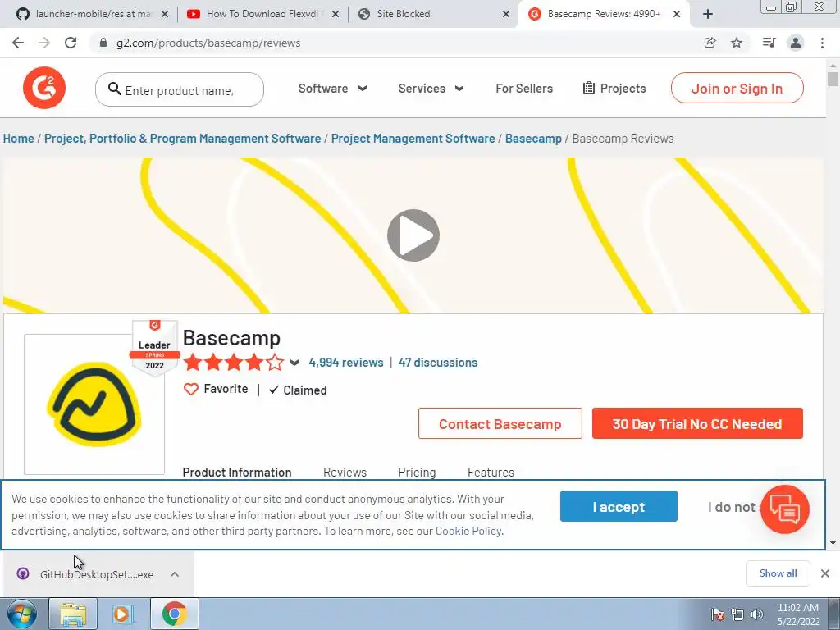This screenshot has height=630, width=840.
Task: Click the scrollbar down arrow
Action: click(x=833, y=543)
